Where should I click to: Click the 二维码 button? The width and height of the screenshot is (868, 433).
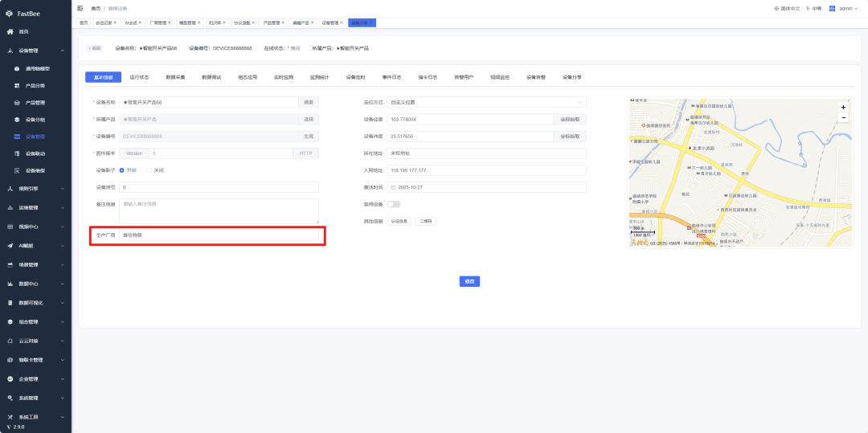[426, 221]
